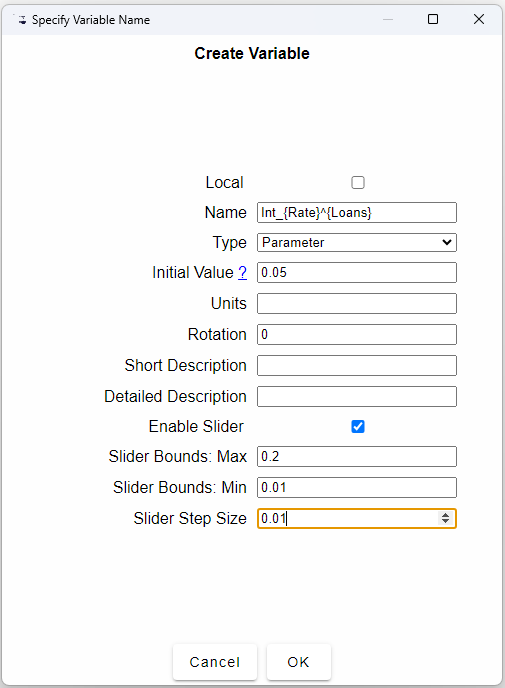This screenshot has width=505, height=688.
Task: Increase Slider Step Size with up arrow
Action: (445, 515)
